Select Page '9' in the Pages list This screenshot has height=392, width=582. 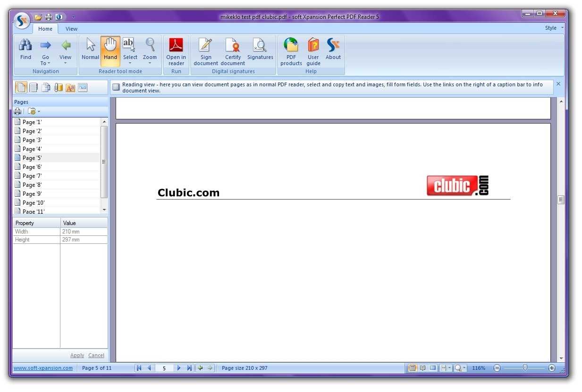[33, 193]
